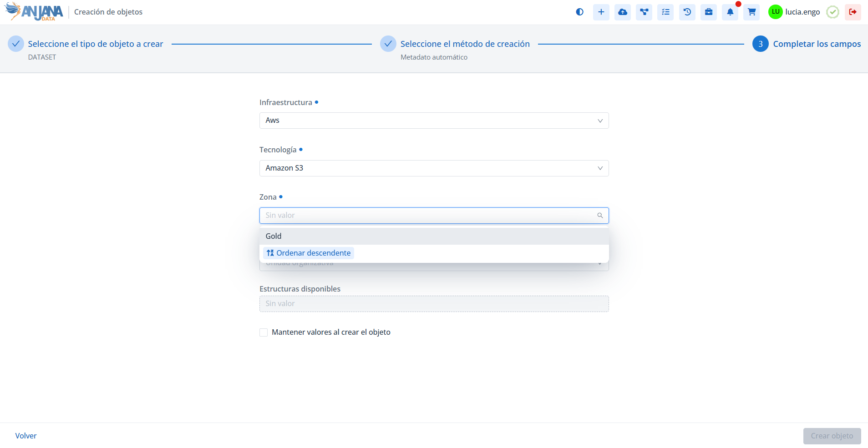The height and width of the screenshot is (448, 868).
Task: Click 'Ordenar descendente' sort option
Action: tap(309, 253)
